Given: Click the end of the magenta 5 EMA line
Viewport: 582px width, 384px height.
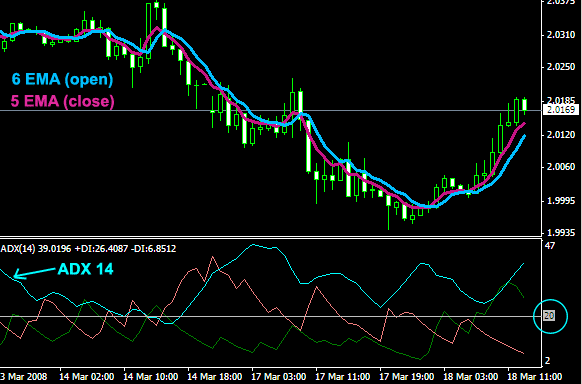Looking at the screenshot, I should coord(524,124).
